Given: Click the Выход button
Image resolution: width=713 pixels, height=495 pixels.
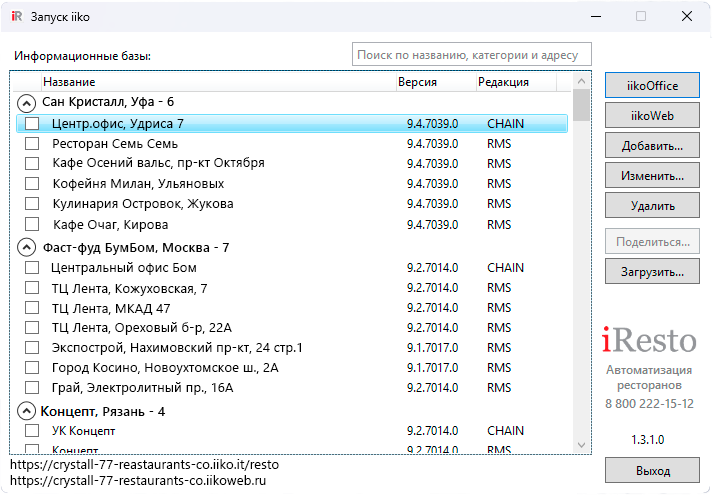Looking at the screenshot, I should coord(652,470).
